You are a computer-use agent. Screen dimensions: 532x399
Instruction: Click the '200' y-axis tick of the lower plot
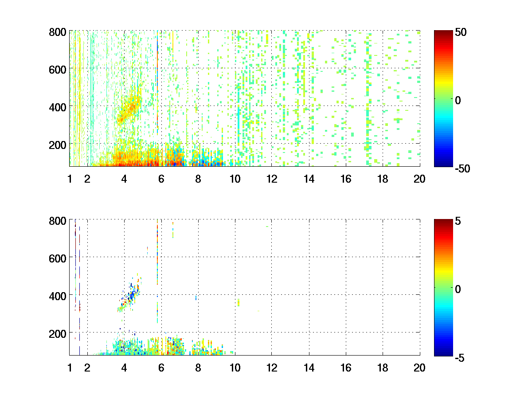pos(58,333)
